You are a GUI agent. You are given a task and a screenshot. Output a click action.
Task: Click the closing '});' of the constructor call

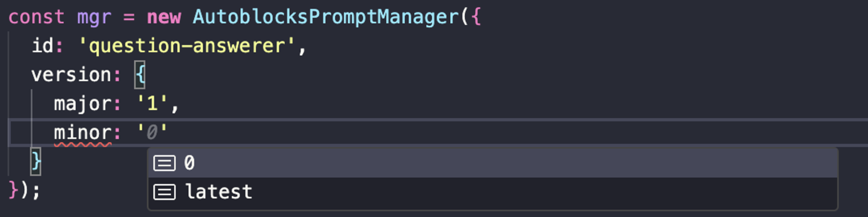[24, 190]
